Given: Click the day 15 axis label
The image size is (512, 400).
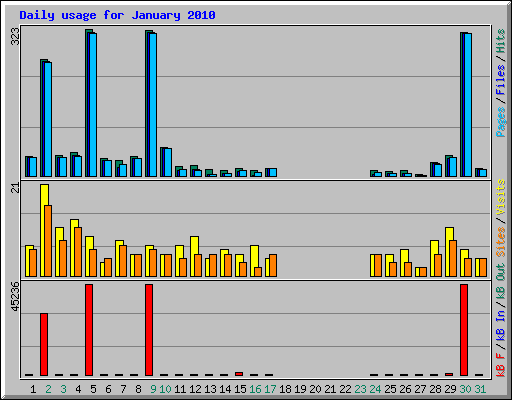Looking at the screenshot, I should click(240, 389).
